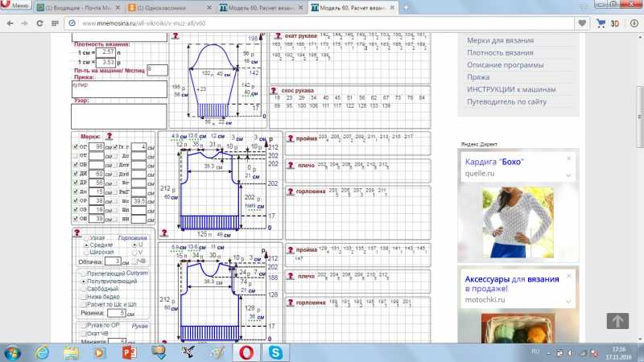Open the Opera Меню button
The width and height of the screenshot is (644, 362).
[x=16, y=6]
